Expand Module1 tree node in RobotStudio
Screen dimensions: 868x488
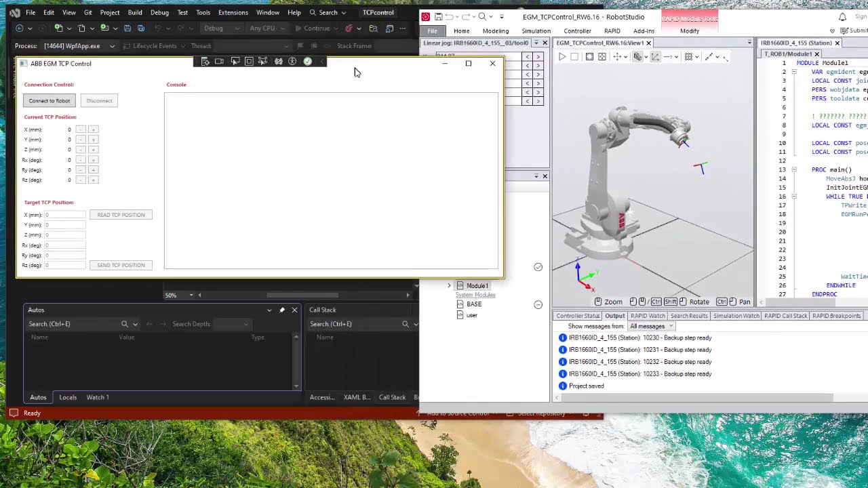pyautogui.click(x=449, y=286)
